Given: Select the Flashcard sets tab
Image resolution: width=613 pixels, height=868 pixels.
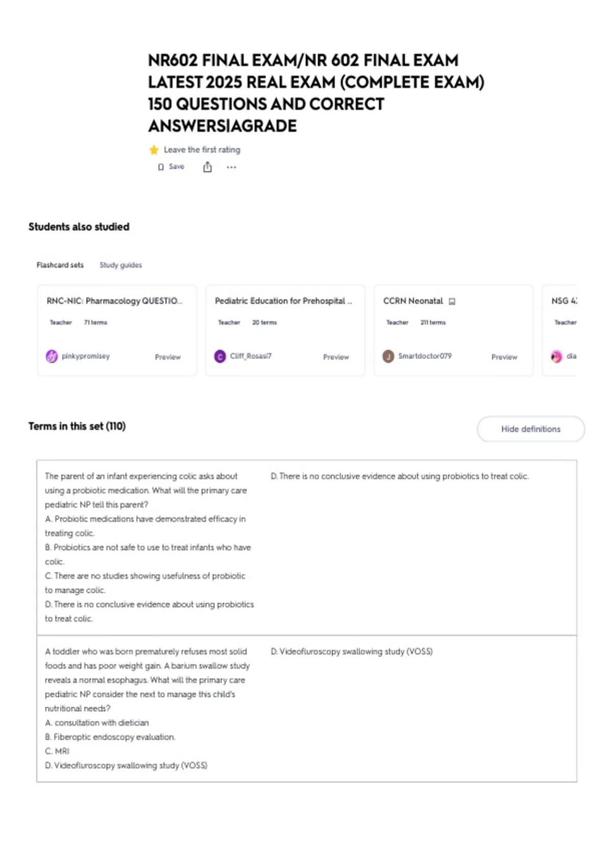Looking at the screenshot, I should point(60,265).
